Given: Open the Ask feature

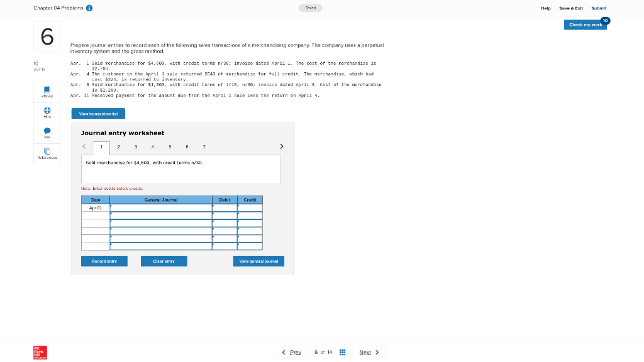Looking at the screenshot, I should [47, 131].
